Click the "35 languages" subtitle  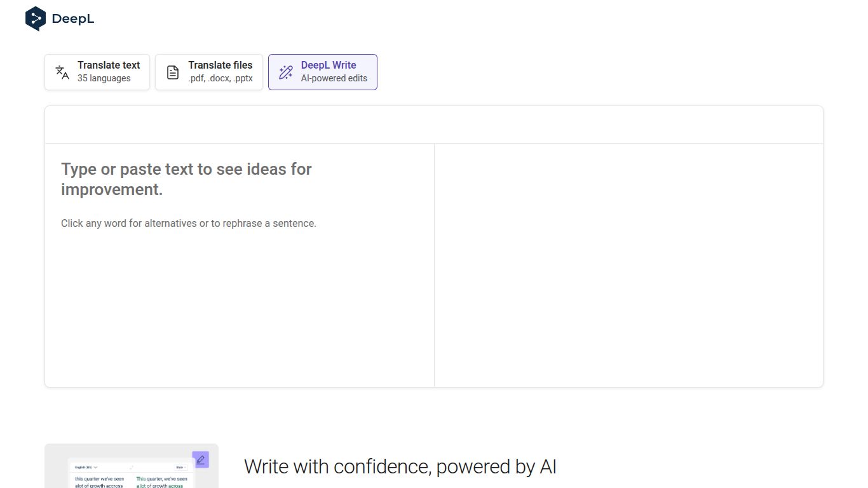coord(104,78)
